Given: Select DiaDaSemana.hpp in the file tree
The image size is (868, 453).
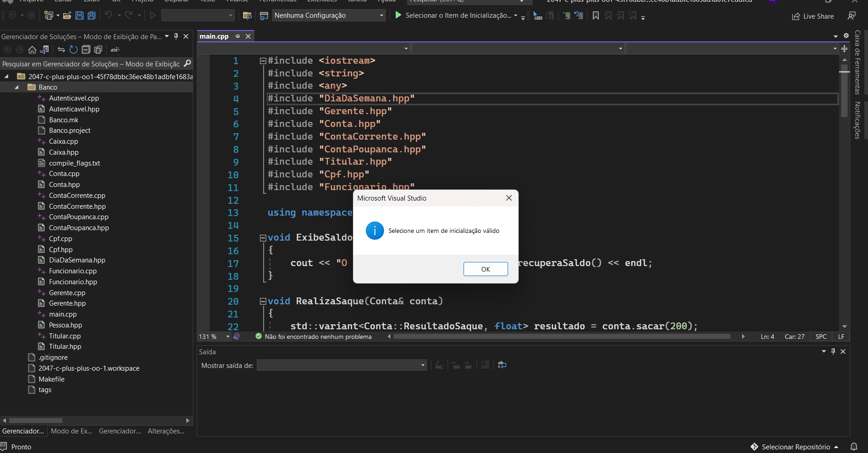Looking at the screenshot, I should click(x=77, y=260).
